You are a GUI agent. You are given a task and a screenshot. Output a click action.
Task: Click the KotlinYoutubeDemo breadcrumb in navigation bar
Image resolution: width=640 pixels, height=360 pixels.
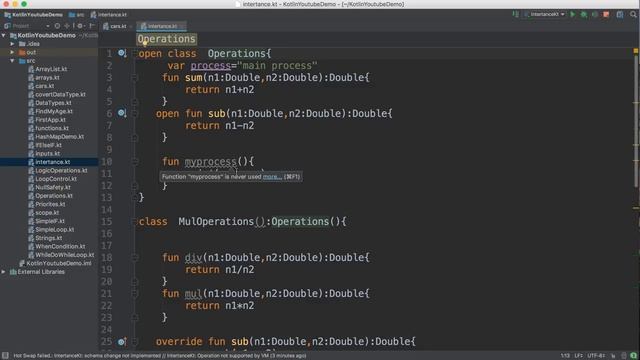click(34, 15)
